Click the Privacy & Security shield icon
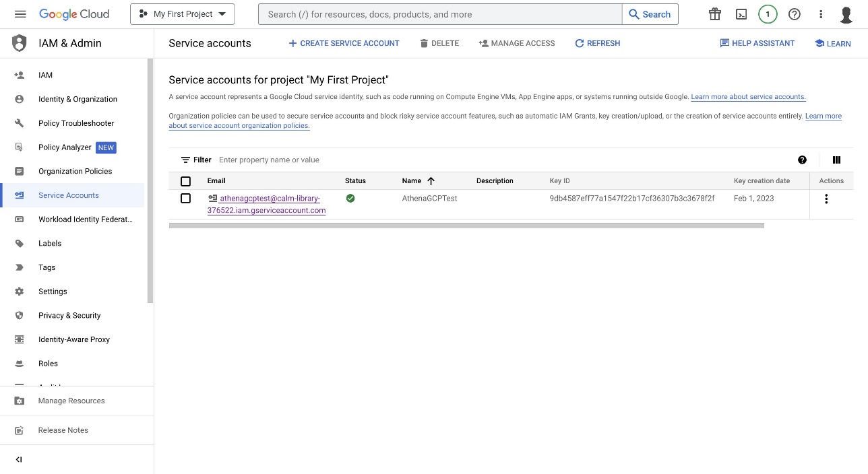 coord(20,316)
